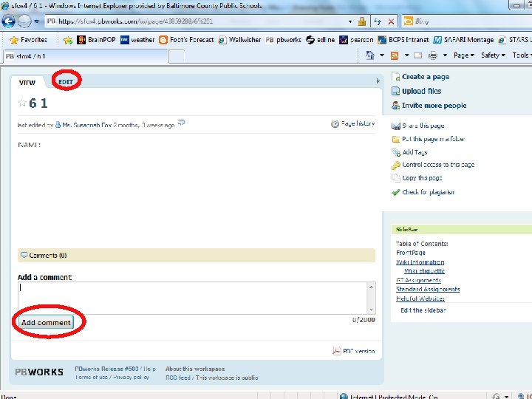
Task: Open Wiki Information in the sidebar
Action: (420, 262)
